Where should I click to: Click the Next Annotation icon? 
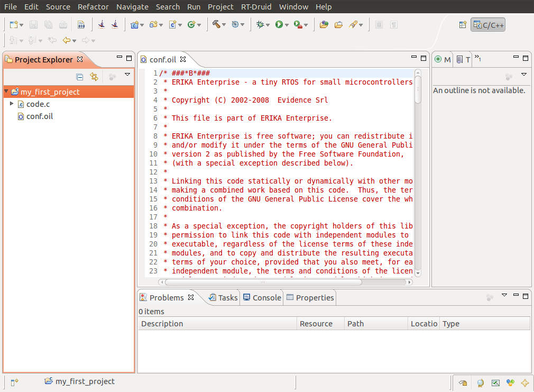[13, 40]
